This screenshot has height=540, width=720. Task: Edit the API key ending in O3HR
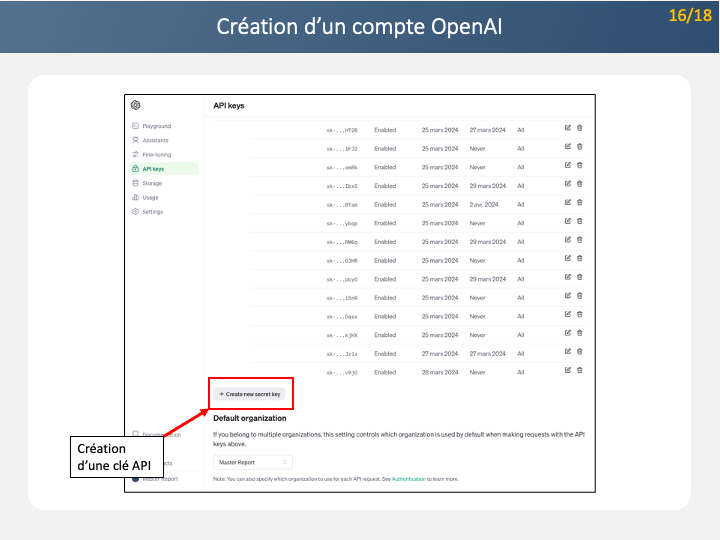click(568, 260)
